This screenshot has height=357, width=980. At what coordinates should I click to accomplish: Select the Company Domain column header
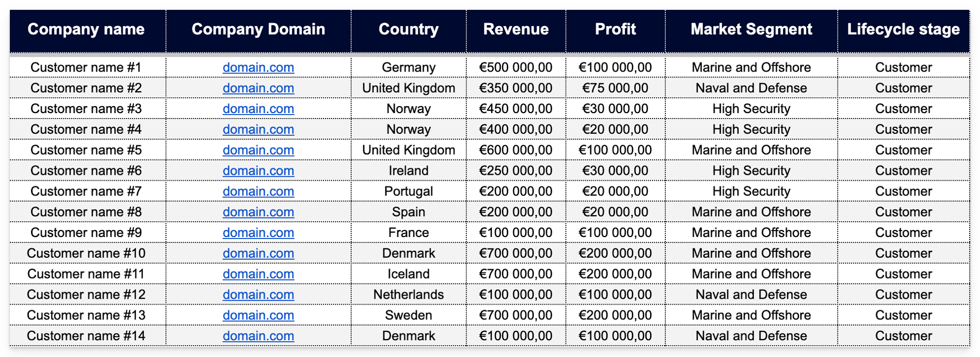(258, 30)
